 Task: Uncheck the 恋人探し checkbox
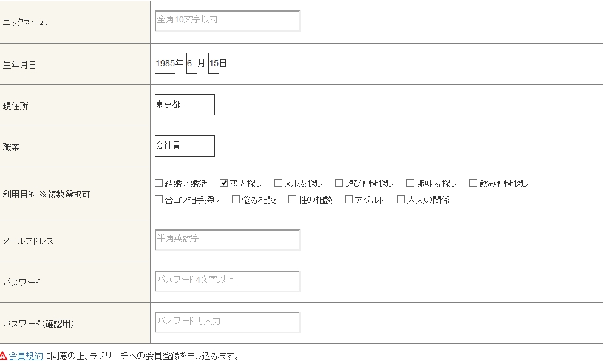[223, 183]
